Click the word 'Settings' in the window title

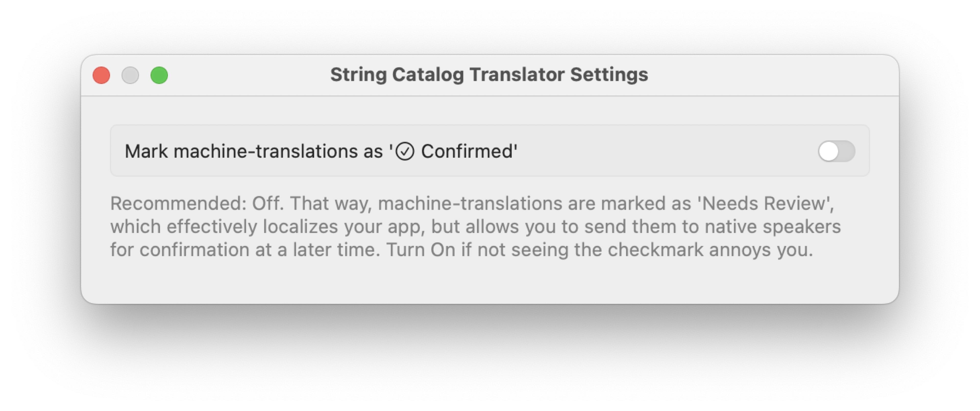609,74
